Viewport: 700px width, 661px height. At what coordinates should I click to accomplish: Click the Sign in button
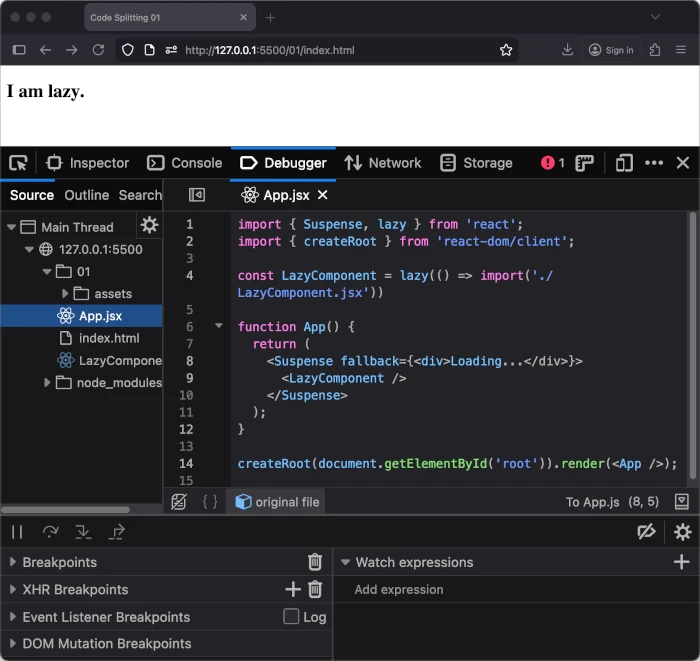pyautogui.click(x=611, y=50)
